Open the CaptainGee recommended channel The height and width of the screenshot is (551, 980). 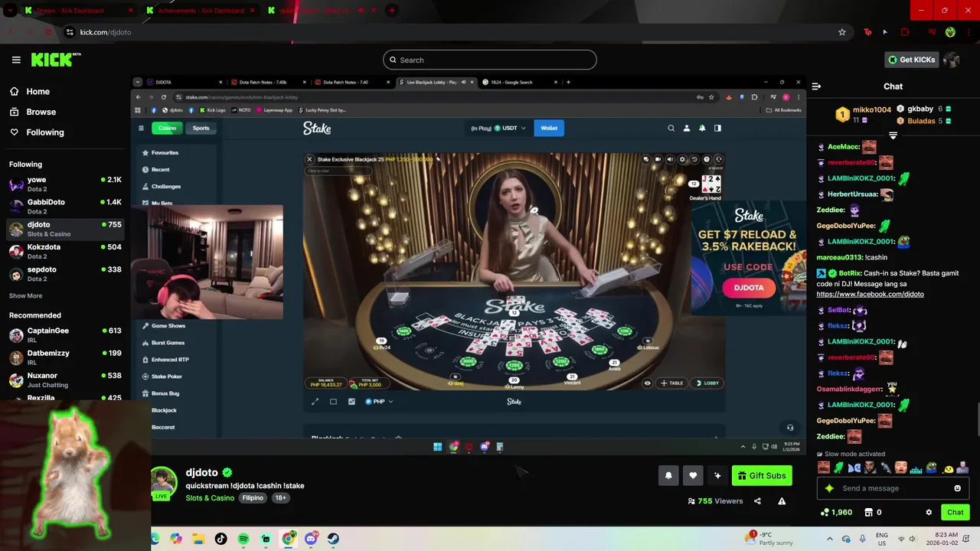66,334
